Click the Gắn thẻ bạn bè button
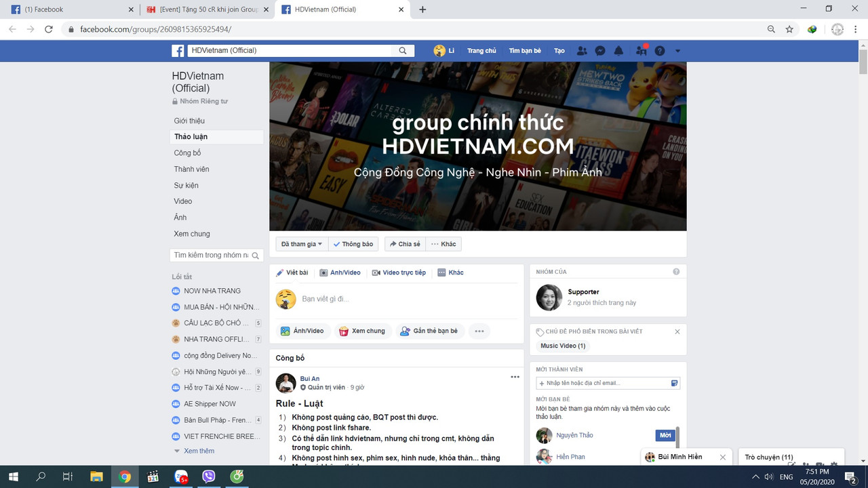The height and width of the screenshot is (488, 868). click(429, 331)
